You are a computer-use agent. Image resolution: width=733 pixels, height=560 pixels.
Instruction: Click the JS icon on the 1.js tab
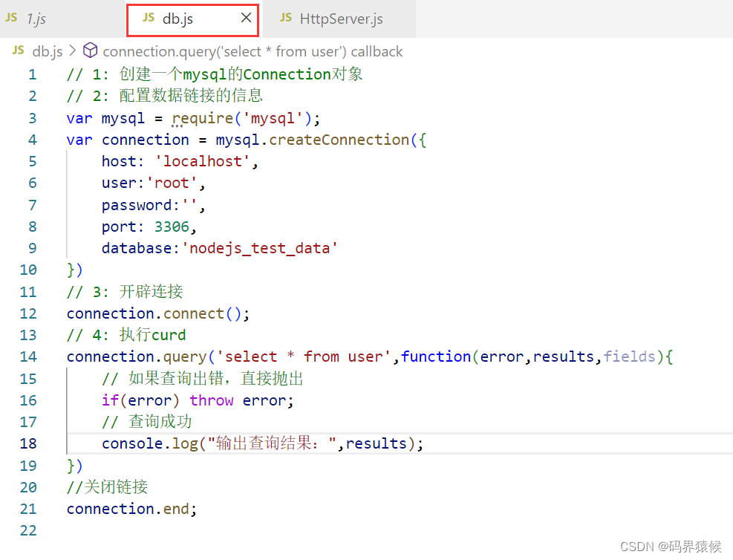pos(11,18)
